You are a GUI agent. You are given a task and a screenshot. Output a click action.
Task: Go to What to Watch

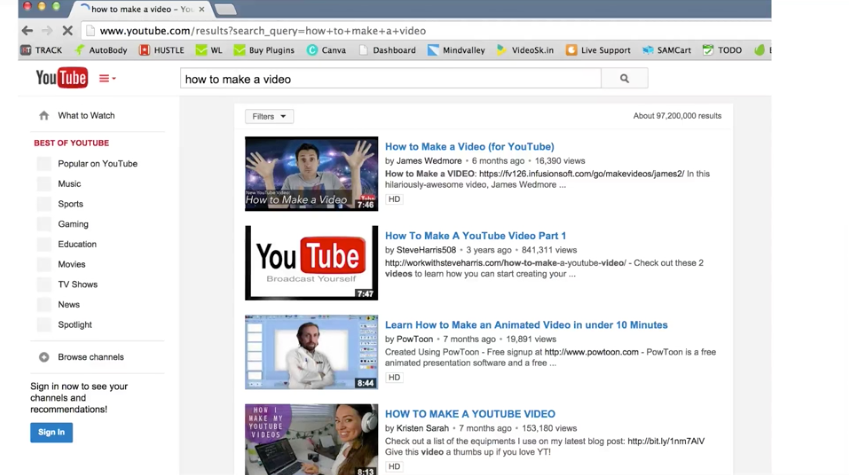(x=86, y=115)
